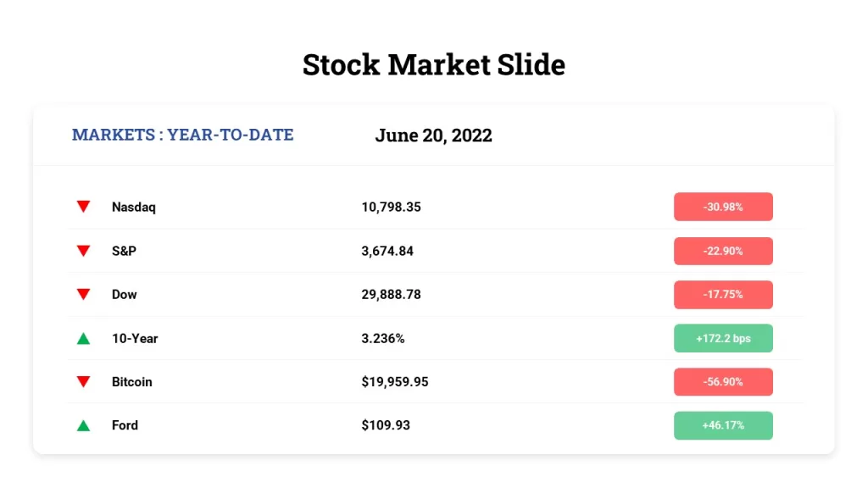Click the +46.17% green badge
Viewport: 868px width, 488px height.
tap(723, 425)
